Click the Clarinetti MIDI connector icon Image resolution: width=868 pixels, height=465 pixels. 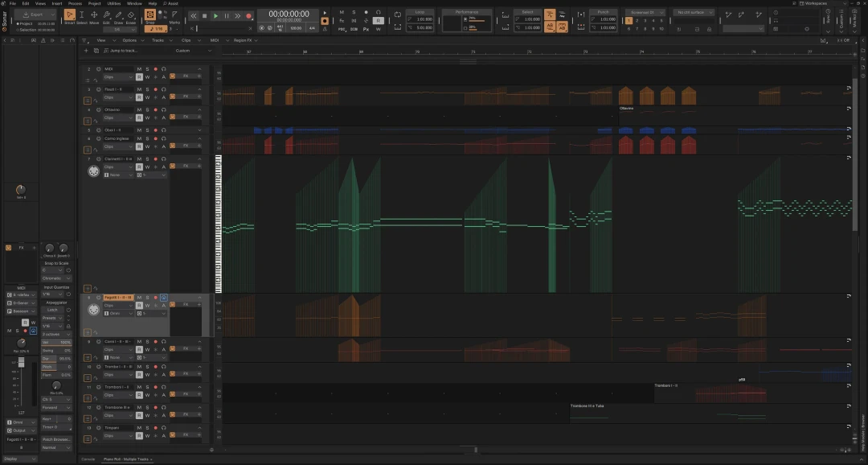(x=93, y=172)
